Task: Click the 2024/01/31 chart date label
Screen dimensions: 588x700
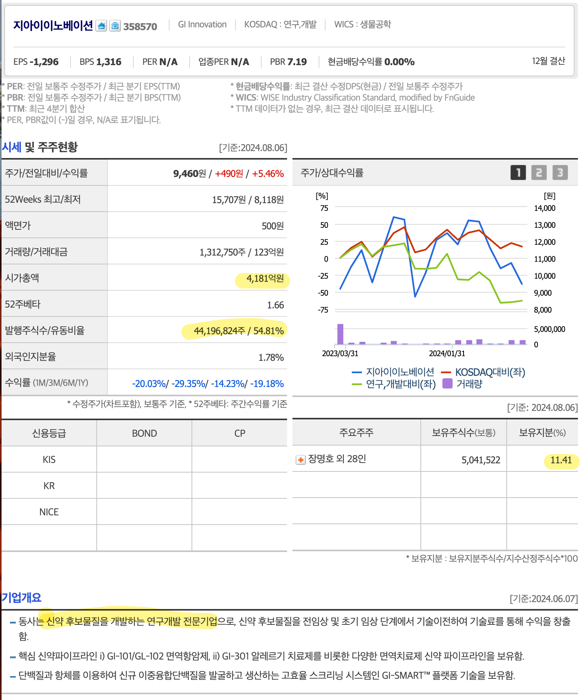Action: coord(447,353)
